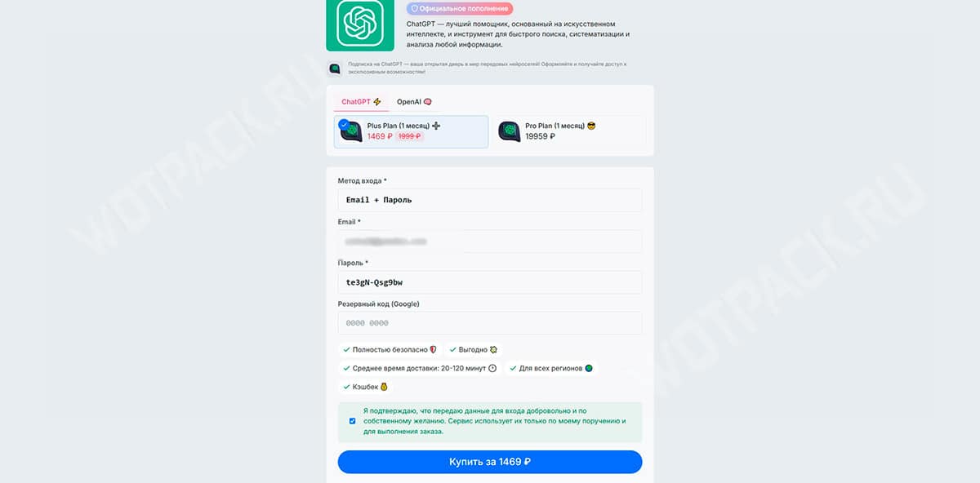Click the 'Резервный код (Google)' field

click(490, 323)
